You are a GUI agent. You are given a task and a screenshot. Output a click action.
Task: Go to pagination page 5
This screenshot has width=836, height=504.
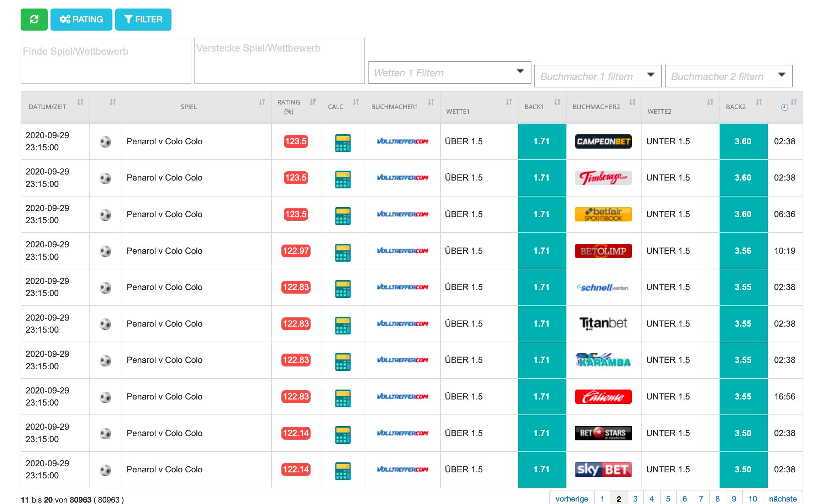pos(668,499)
